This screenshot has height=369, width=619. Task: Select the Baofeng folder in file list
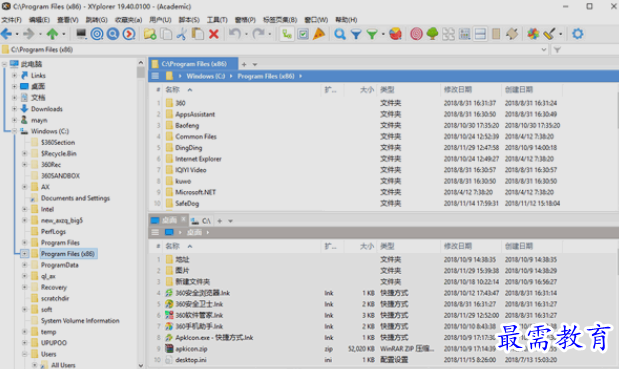tap(187, 125)
